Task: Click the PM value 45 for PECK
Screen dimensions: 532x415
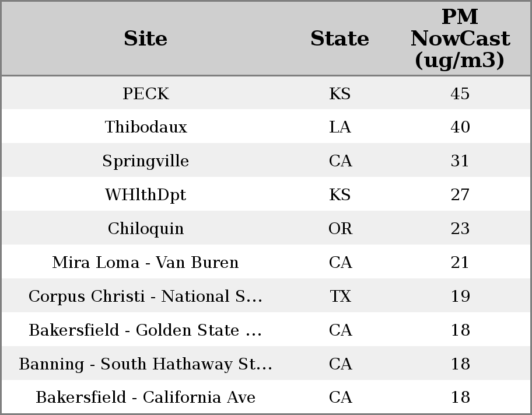Action: (x=460, y=93)
